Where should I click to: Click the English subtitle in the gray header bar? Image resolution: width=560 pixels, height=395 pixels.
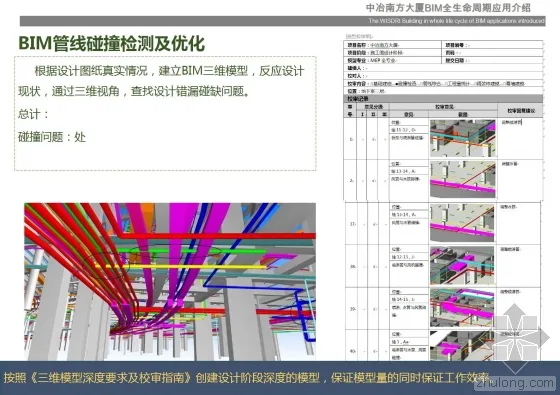tap(456, 21)
